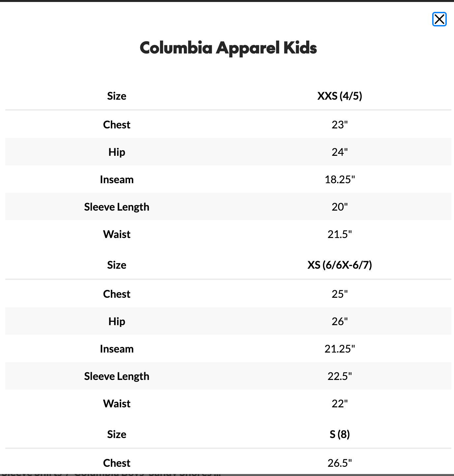The width and height of the screenshot is (454, 476).
Task: Click the 18.25" inseam value
Action: (340, 179)
